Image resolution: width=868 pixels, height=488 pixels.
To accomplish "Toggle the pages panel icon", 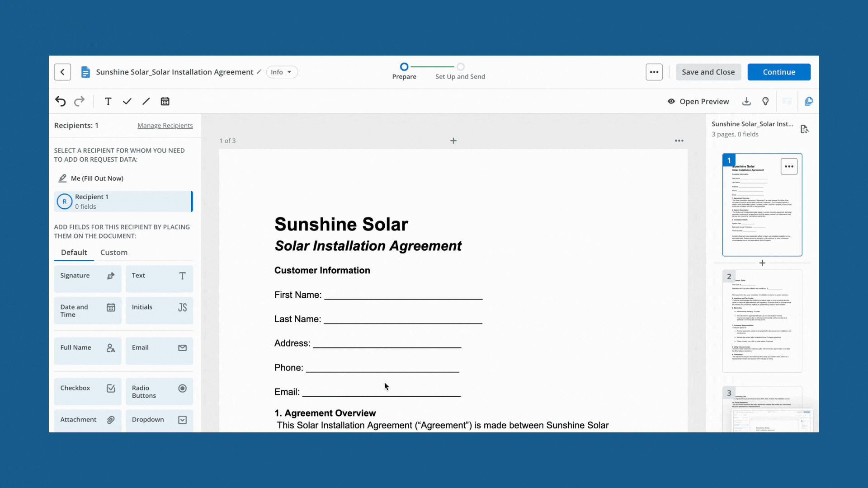I will point(809,101).
